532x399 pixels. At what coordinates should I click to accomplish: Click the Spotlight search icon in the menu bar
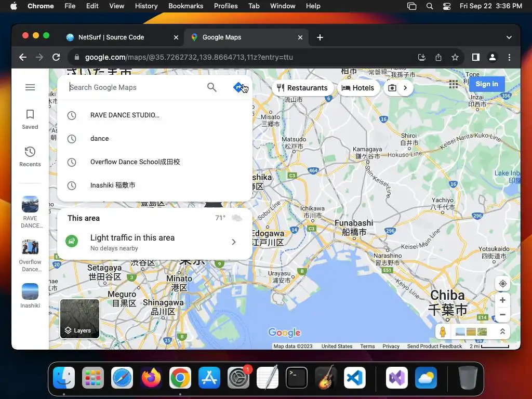tap(430, 6)
